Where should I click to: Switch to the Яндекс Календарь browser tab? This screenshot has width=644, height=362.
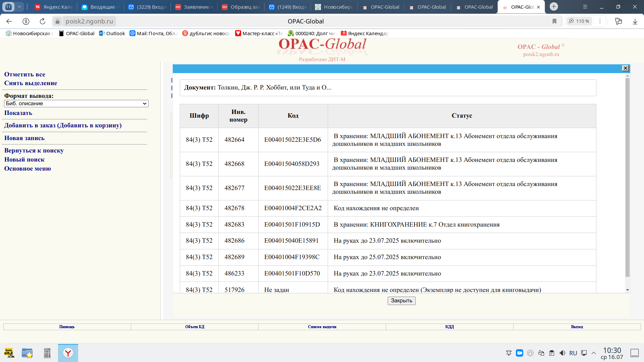coord(54,7)
